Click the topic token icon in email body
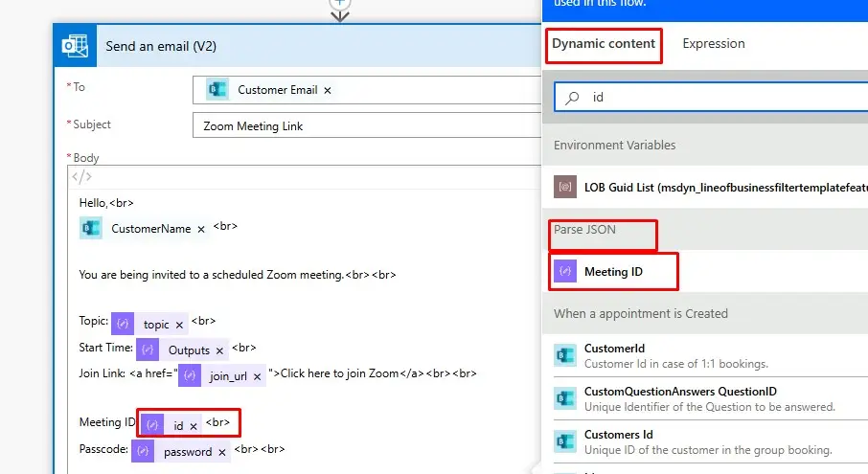This screenshot has height=474, width=868. click(123, 324)
